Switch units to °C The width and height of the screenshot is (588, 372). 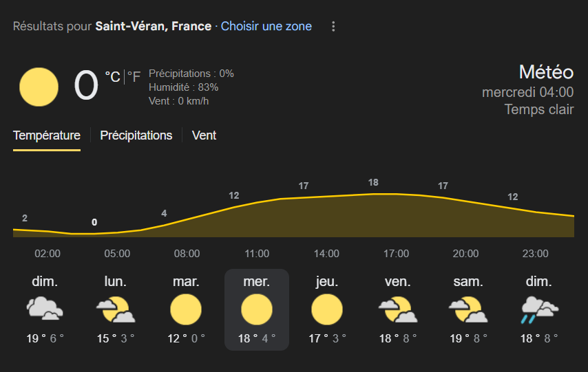(112, 77)
